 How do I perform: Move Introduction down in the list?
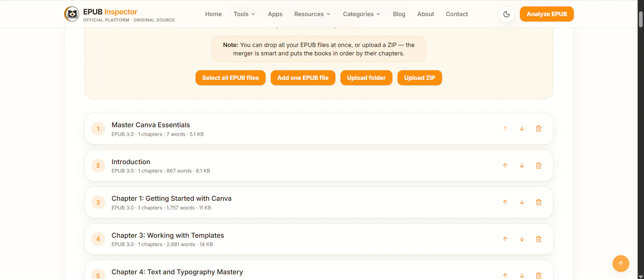(522, 166)
